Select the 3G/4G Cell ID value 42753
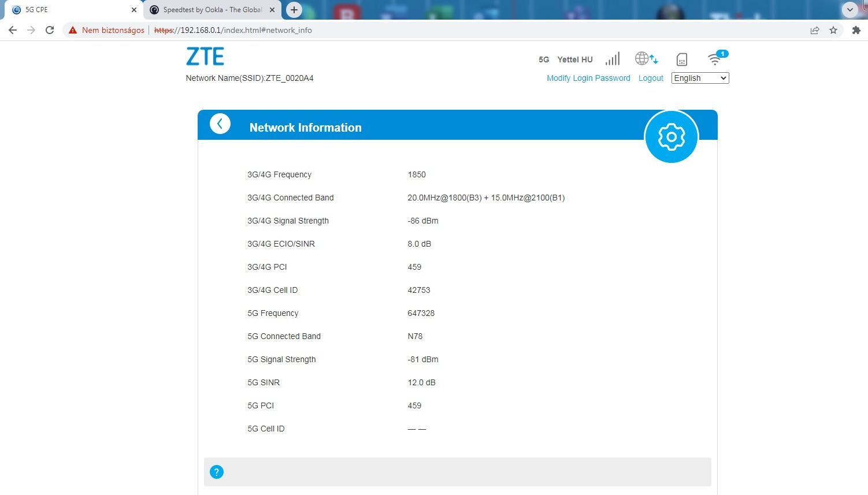The height and width of the screenshot is (495, 868). [x=419, y=290]
